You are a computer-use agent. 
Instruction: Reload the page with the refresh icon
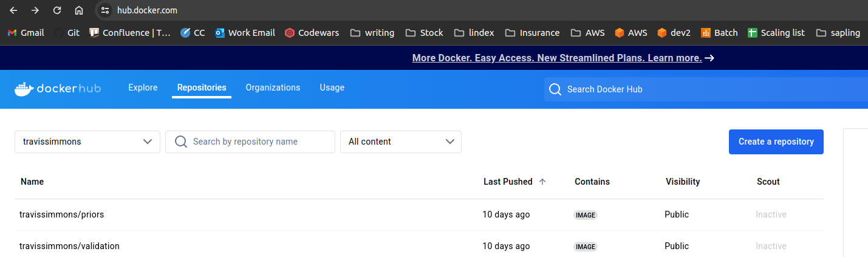click(57, 10)
